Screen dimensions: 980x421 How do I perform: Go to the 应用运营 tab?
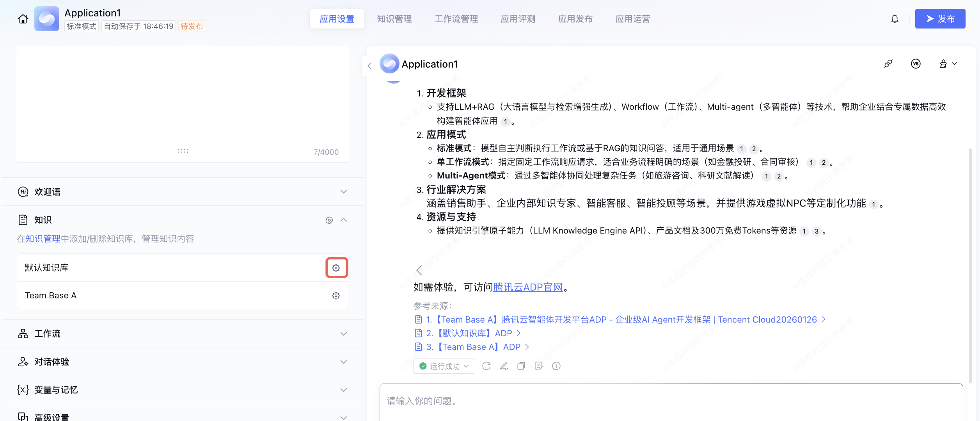[633, 19]
